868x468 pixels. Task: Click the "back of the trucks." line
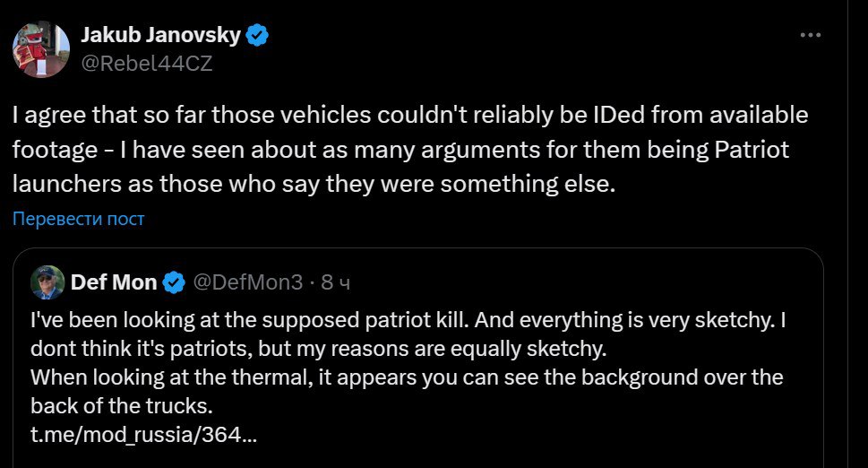pyautogui.click(x=121, y=405)
